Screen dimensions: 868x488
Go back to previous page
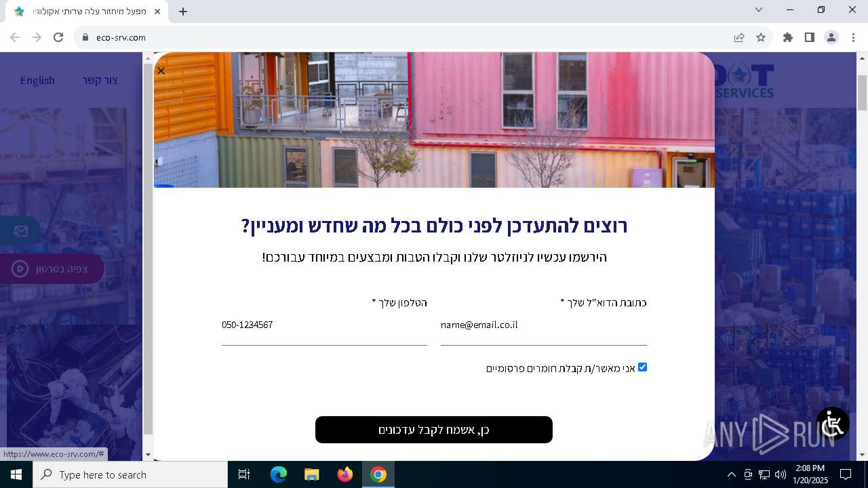pyautogui.click(x=15, y=37)
